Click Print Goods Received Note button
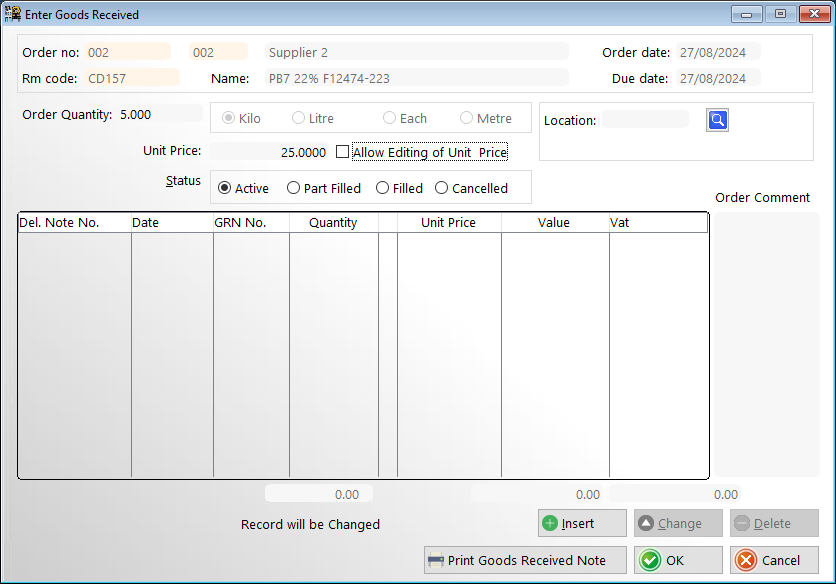 tap(526, 560)
